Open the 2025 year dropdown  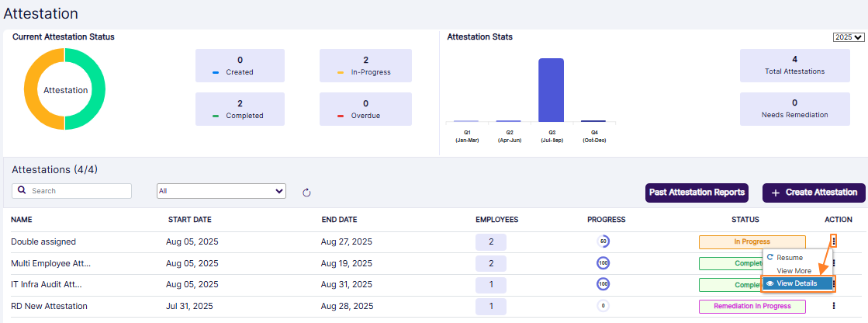coord(848,37)
